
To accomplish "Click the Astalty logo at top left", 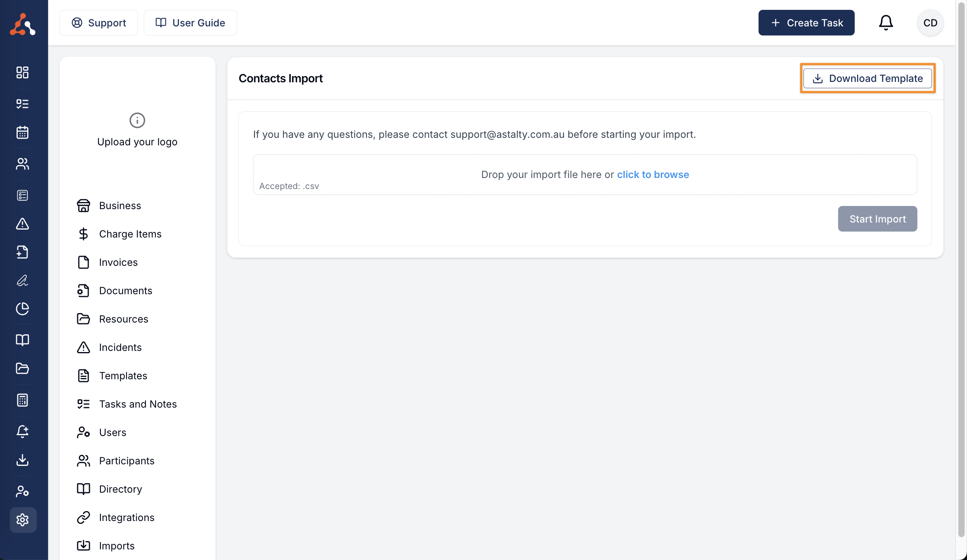I will coord(23,24).
